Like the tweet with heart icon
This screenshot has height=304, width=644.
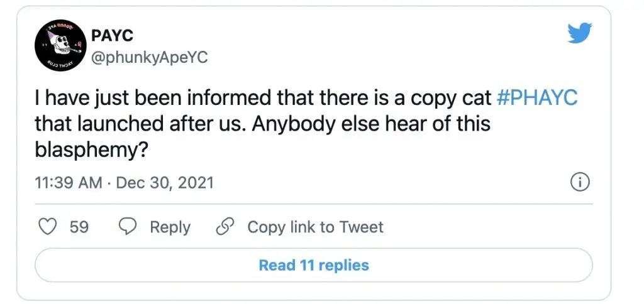47,227
